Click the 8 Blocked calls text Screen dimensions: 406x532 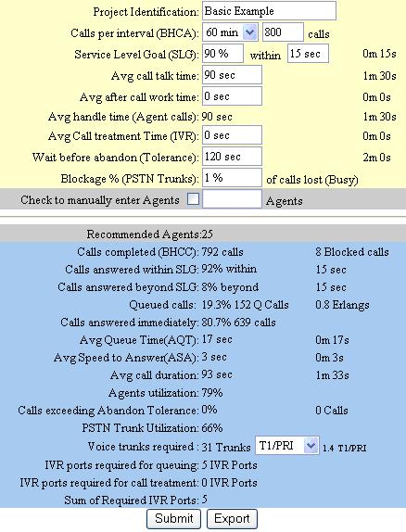click(352, 252)
